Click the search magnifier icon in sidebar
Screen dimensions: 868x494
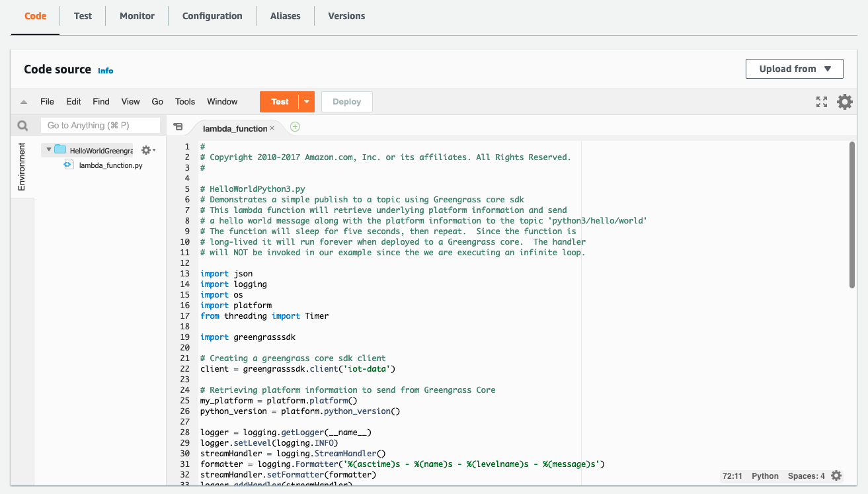click(x=22, y=126)
